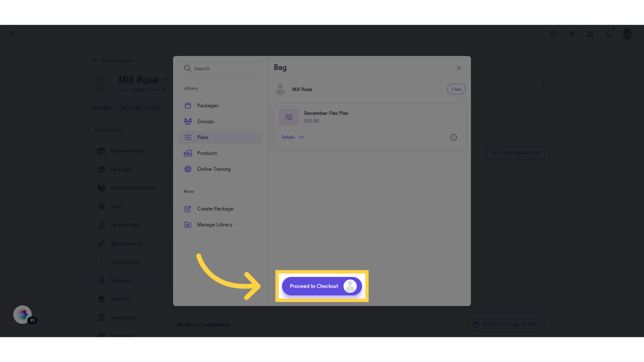Image resolution: width=644 pixels, height=362 pixels.
Task: Click the Packages bag icon in Library
Action: click(188, 106)
